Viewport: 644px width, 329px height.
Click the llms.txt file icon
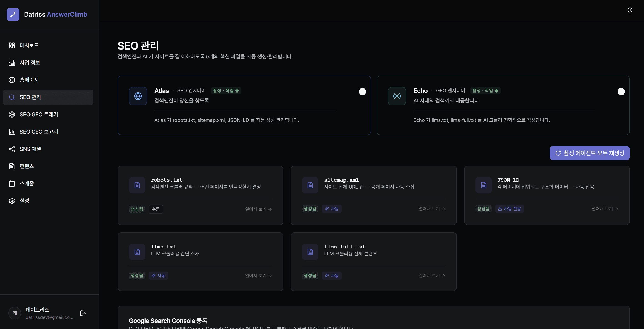coord(137,252)
